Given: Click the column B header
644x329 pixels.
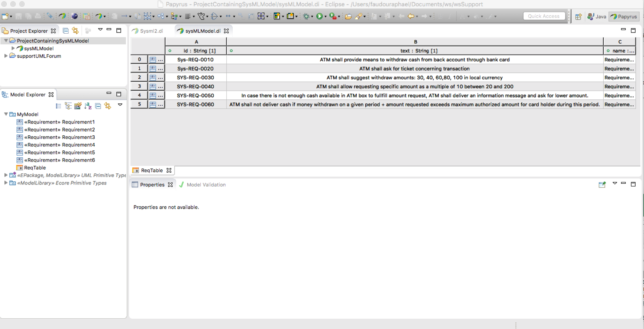Looking at the screenshot, I should pos(415,42).
